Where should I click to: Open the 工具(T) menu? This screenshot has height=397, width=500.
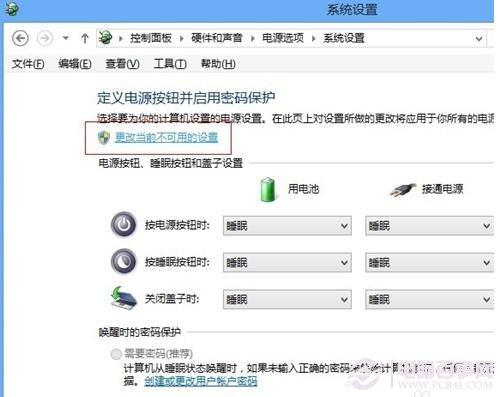170,63
